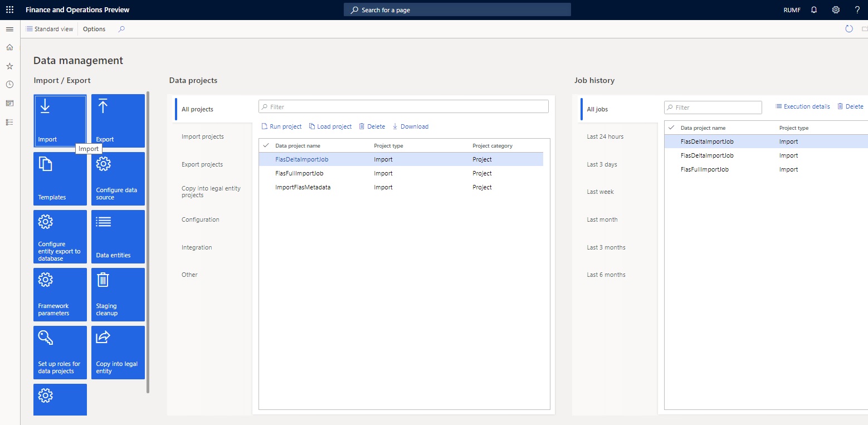The height and width of the screenshot is (425, 868).
Task: Open the Templates tile
Action: pyautogui.click(x=60, y=179)
